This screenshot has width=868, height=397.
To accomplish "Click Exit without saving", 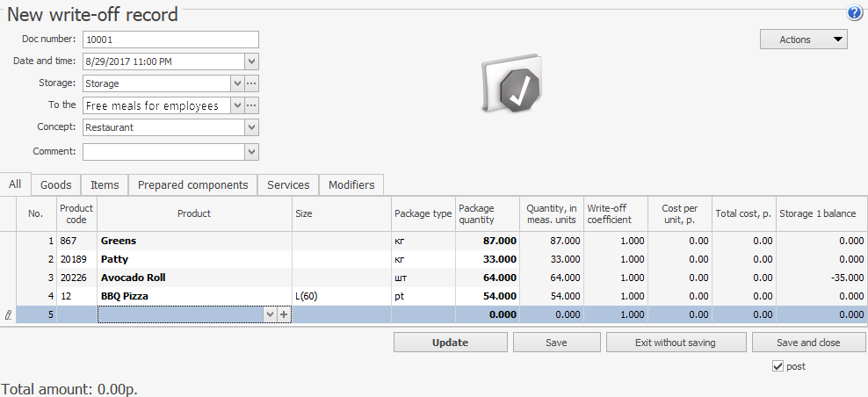I will point(676,343).
